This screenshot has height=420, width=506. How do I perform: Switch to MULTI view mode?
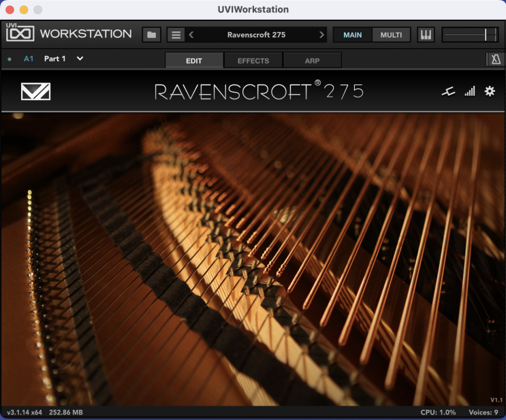391,35
